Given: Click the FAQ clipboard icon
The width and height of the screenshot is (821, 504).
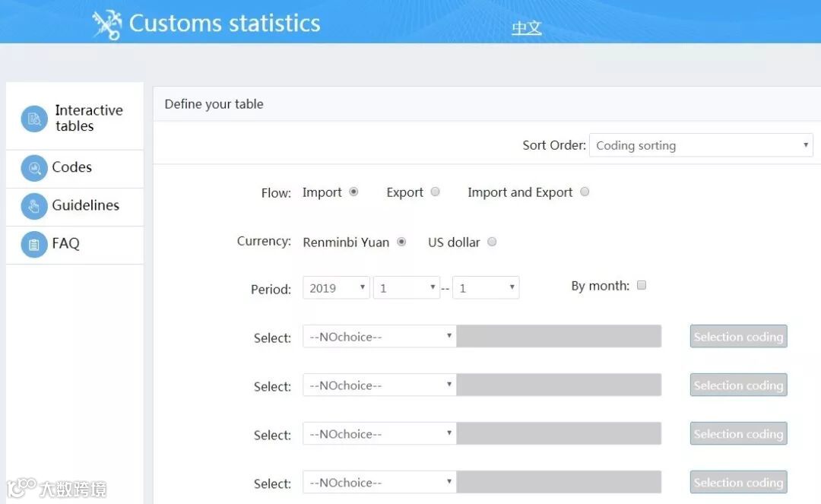Looking at the screenshot, I should (x=34, y=244).
